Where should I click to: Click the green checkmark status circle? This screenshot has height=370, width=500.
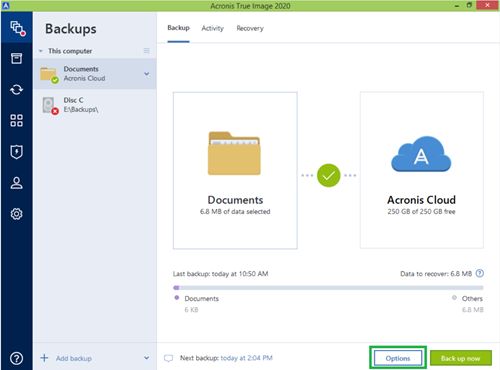coord(328,175)
